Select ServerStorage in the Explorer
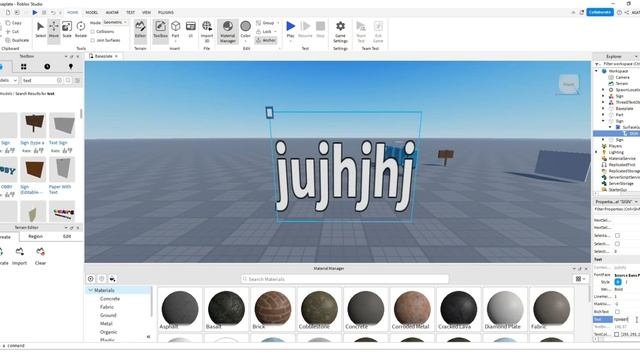 621,184
